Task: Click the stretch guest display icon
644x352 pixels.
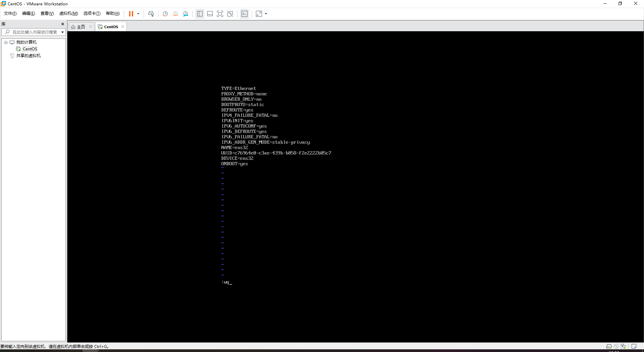Action: [x=259, y=14]
